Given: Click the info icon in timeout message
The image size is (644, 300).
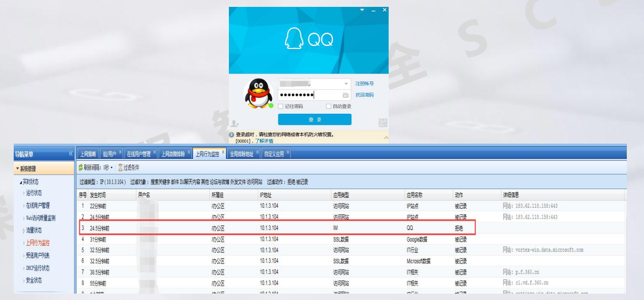Looking at the screenshot, I should click(232, 134).
